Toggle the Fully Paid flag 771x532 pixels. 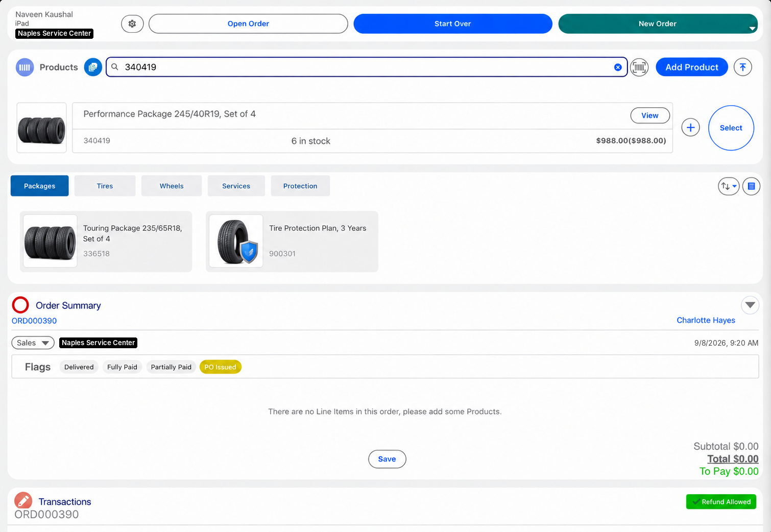(122, 367)
